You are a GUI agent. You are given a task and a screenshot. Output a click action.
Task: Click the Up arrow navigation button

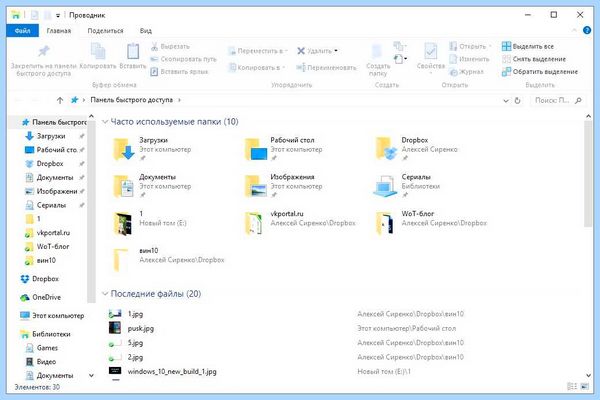[60, 100]
